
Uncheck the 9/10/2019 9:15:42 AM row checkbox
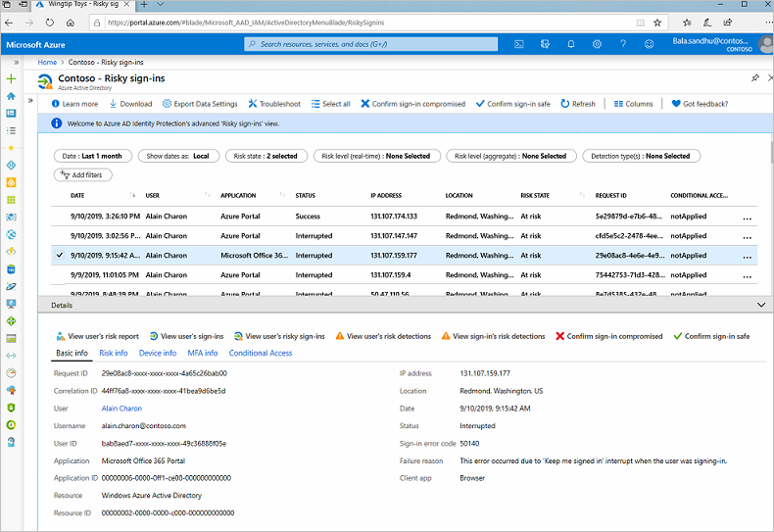[60, 255]
